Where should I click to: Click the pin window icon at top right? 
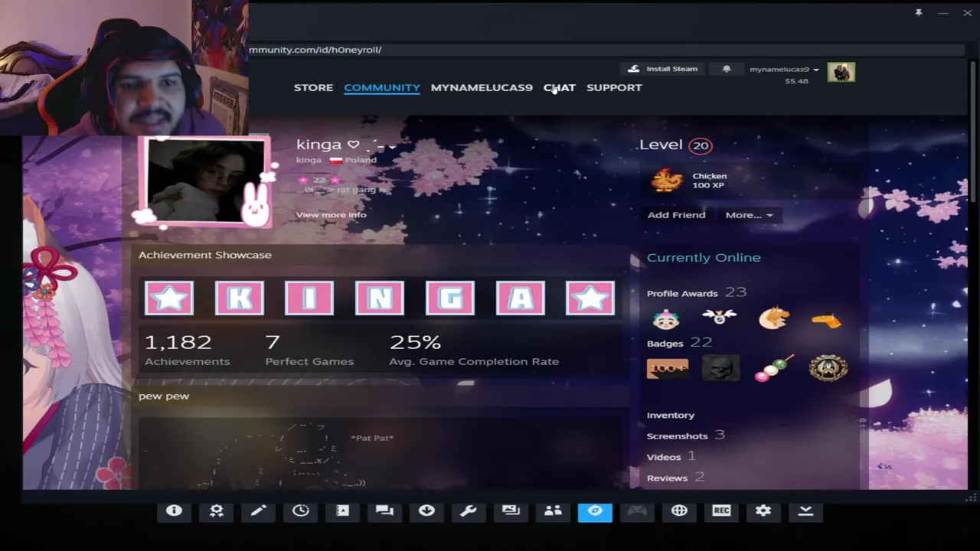919,12
